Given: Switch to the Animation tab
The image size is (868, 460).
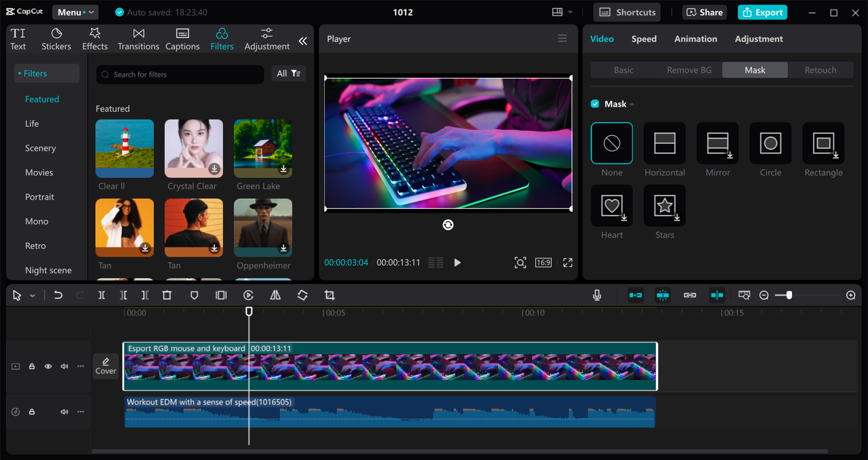Looking at the screenshot, I should 696,39.
